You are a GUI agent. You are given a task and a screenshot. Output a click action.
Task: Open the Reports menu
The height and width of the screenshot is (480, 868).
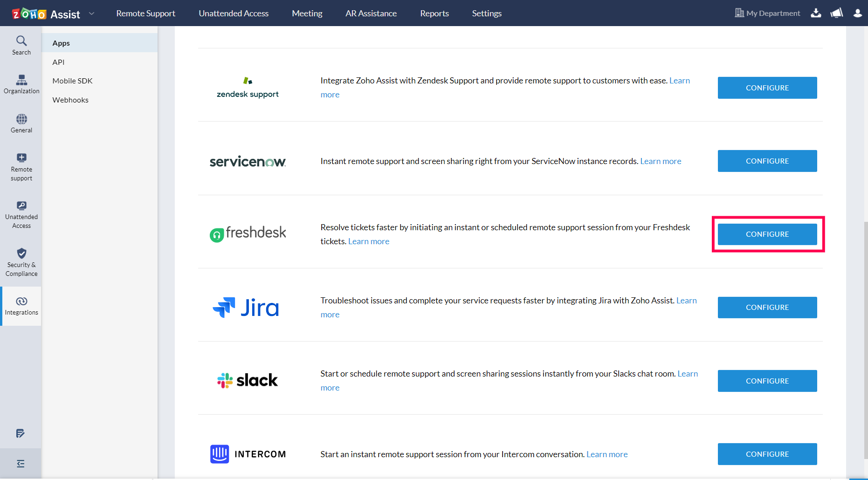(434, 14)
